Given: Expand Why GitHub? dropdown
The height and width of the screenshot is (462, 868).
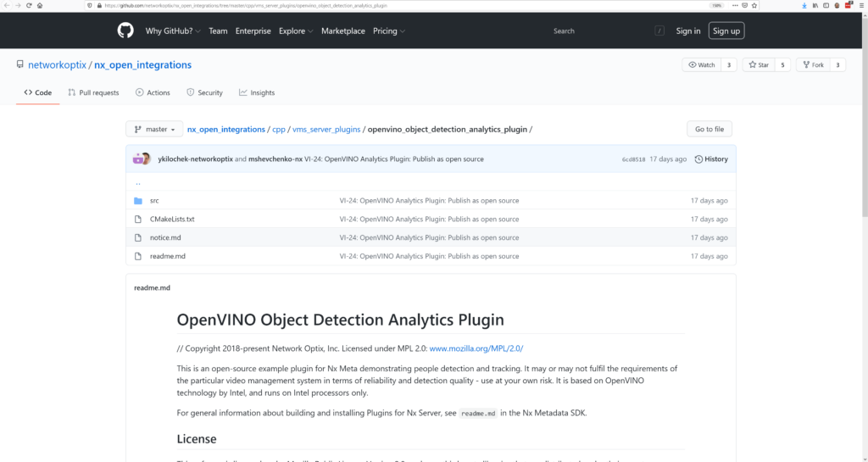Looking at the screenshot, I should pyautogui.click(x=173, y=31).
